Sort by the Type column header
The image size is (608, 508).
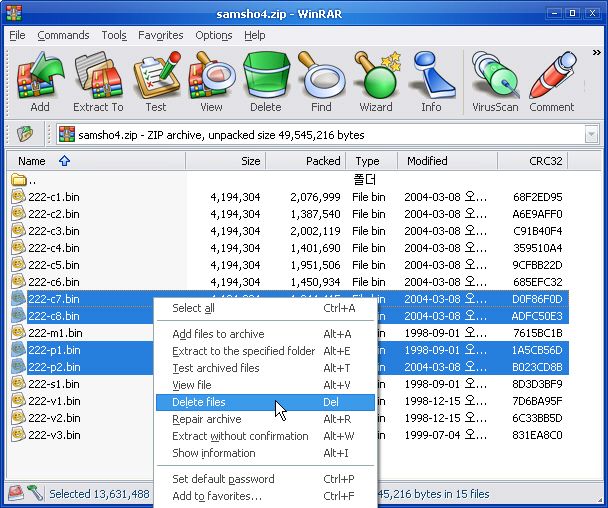(x=371, y=161)
